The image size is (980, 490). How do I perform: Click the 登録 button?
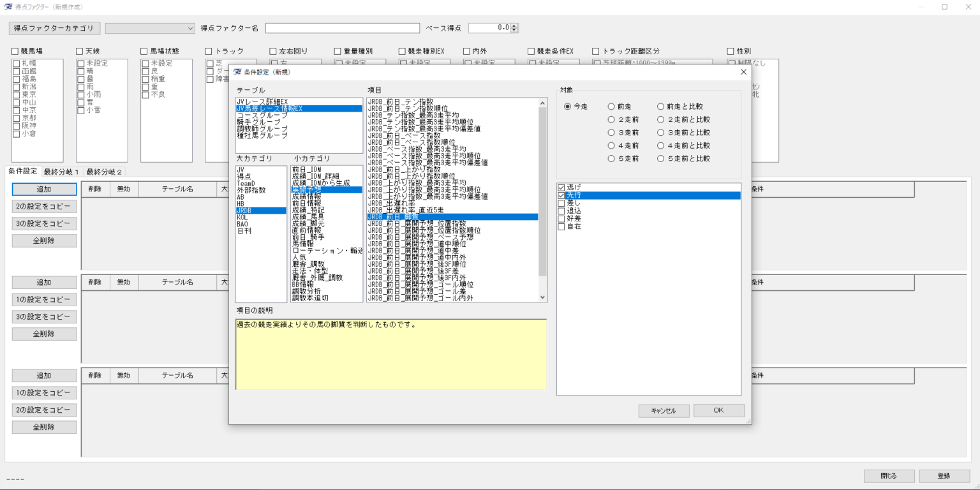tap(944, 476)
